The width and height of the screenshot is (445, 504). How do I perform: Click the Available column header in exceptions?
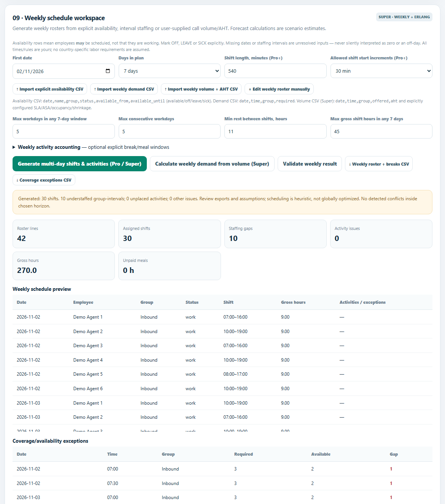pyautogui.click(x=321, y=454)
